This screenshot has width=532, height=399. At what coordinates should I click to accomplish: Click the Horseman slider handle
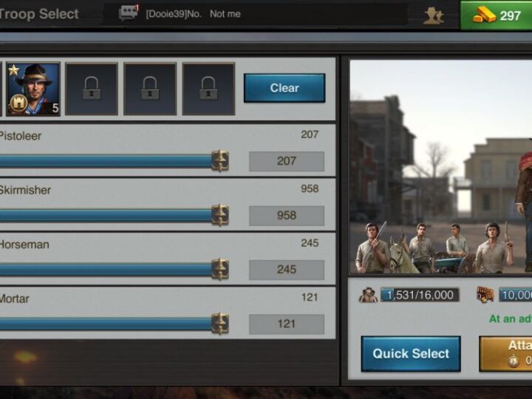pos(220,270)
